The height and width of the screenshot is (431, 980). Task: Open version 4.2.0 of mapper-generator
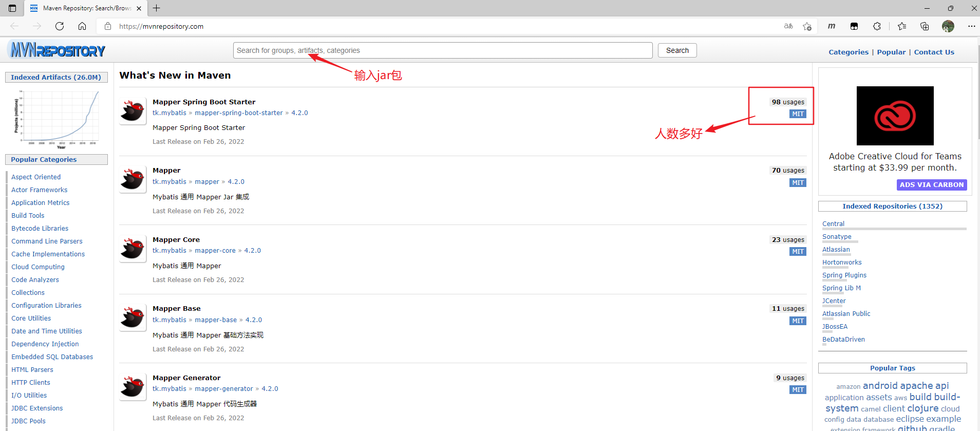click(270, 389)
